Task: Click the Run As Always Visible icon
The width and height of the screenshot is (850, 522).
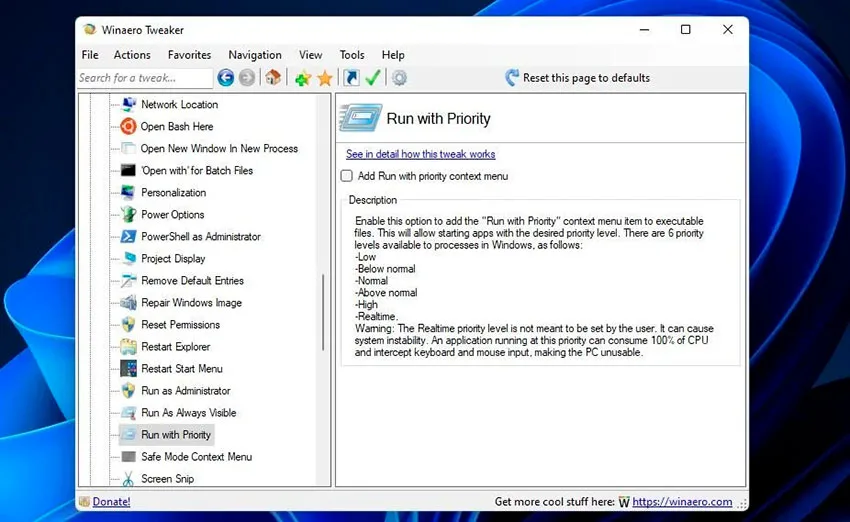Action: click(128, 413)
